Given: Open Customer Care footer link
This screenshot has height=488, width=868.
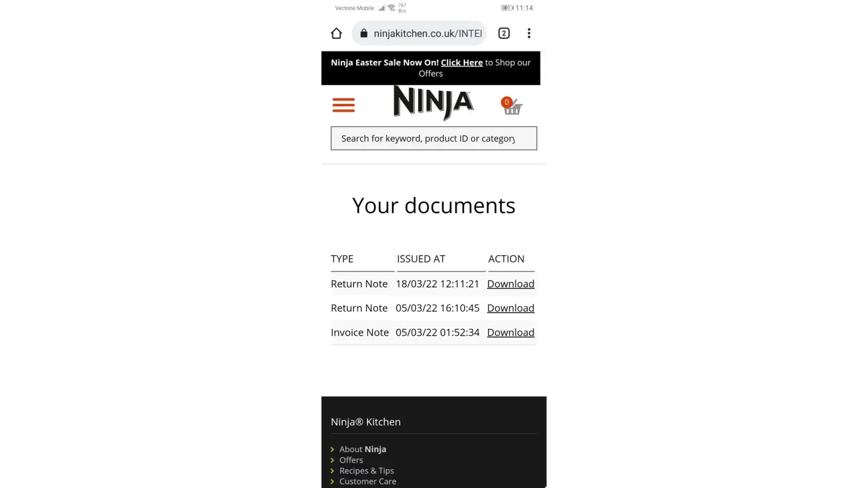Looking at the screenshot, I should coord(368,482).
